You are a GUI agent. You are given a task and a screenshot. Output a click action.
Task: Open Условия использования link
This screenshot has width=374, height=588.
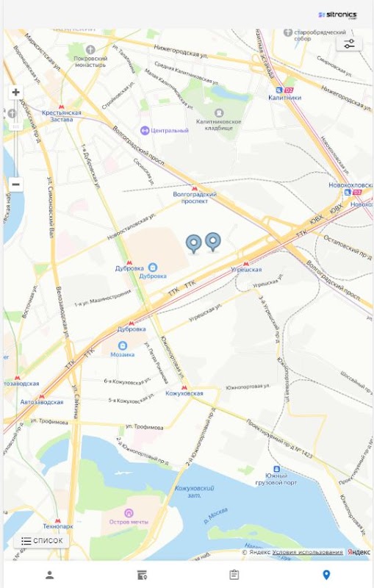point(307,553)
